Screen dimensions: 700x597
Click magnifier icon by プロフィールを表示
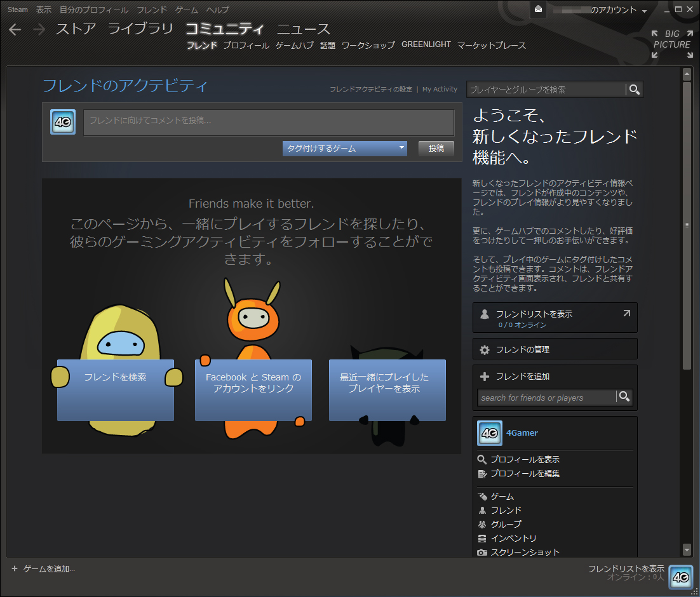point(481,459)
